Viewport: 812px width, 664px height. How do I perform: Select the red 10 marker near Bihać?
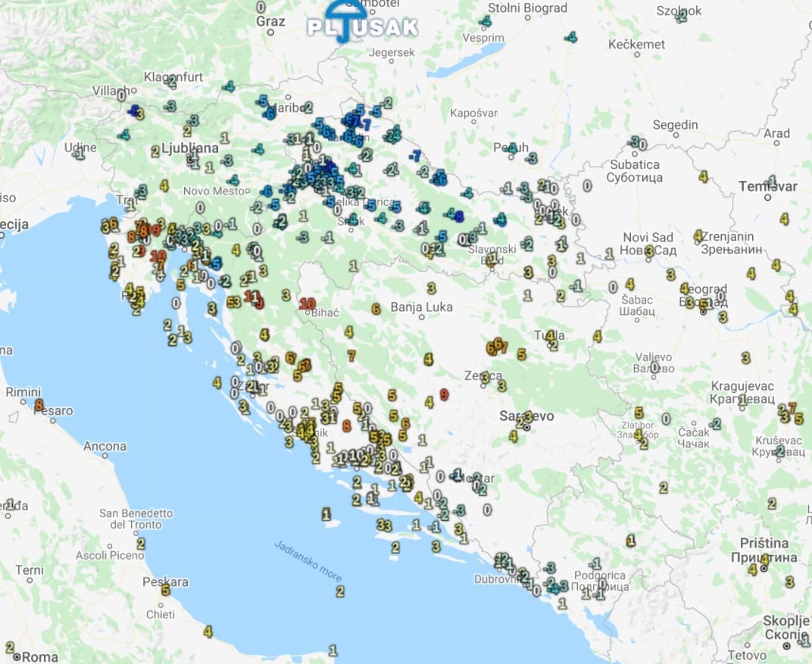307,304
